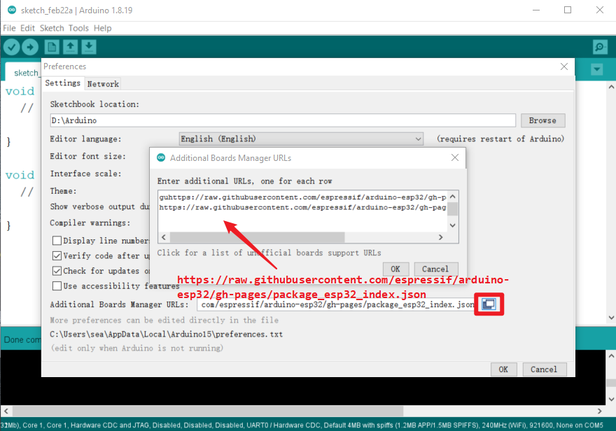Click the Browse button for sketchbook location
The width and height of the screenshot is (616, 431).
click(x=542, y=120)
